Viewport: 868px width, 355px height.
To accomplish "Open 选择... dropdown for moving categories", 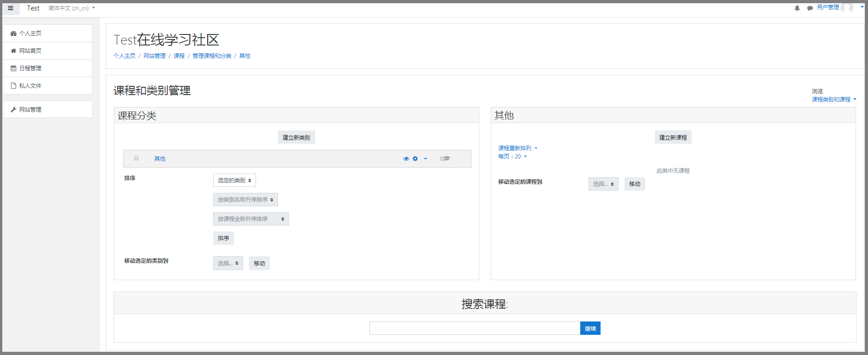I will [x=228, y=264].
